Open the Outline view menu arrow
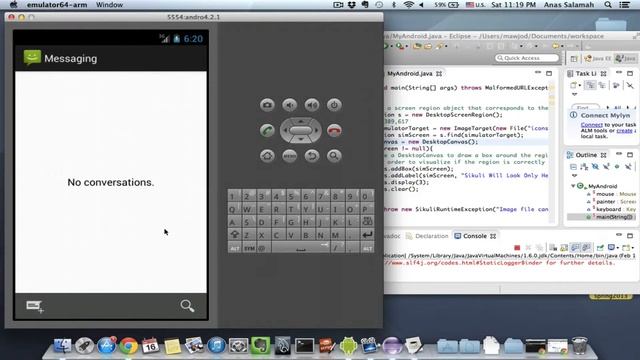Screen dimensions: 640x360 pos(575,176)
